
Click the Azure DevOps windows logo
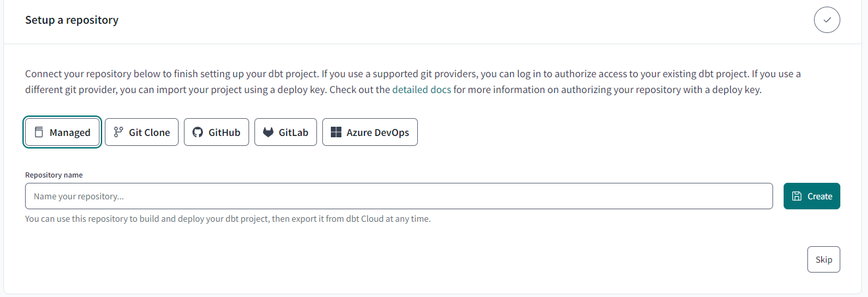336,132
